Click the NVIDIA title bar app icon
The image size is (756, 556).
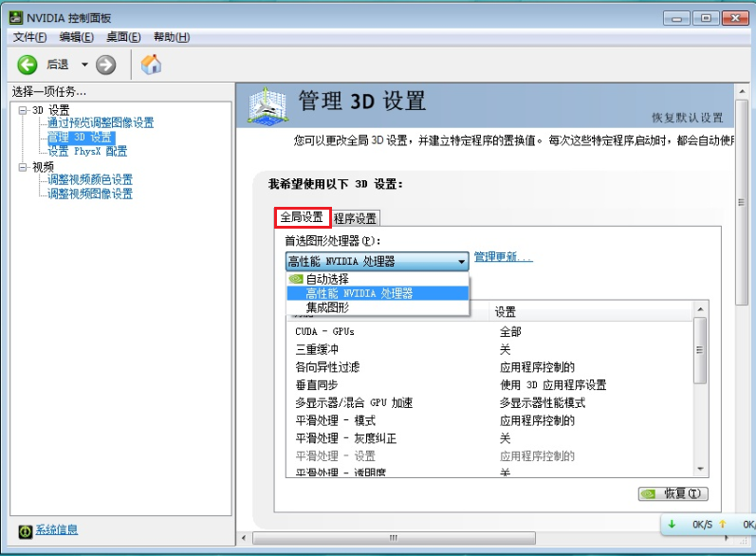pyautogui.click(x=15, y=18)
